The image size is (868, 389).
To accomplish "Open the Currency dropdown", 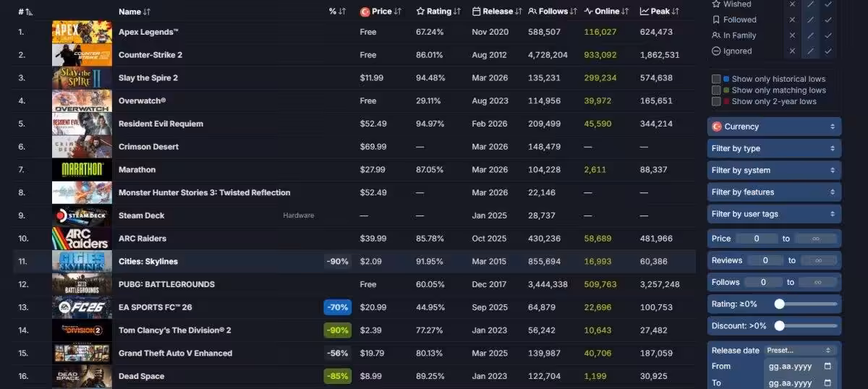I will 774,127.
